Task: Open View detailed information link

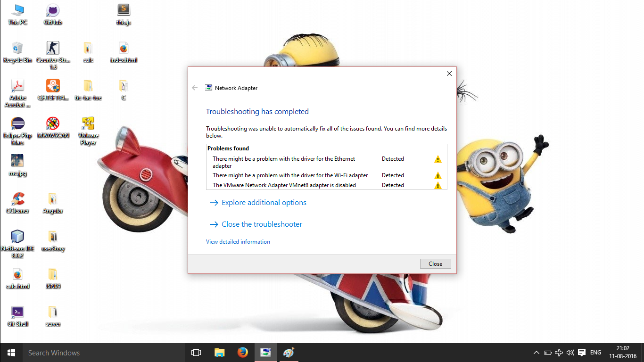Action: click(x=238, y=242)
